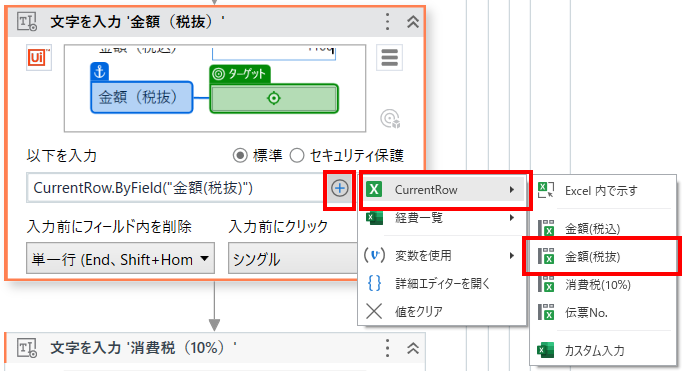Select the 標準 radio button
The height and width of the screenshot is (371, 686).
(x=240, y=155)
